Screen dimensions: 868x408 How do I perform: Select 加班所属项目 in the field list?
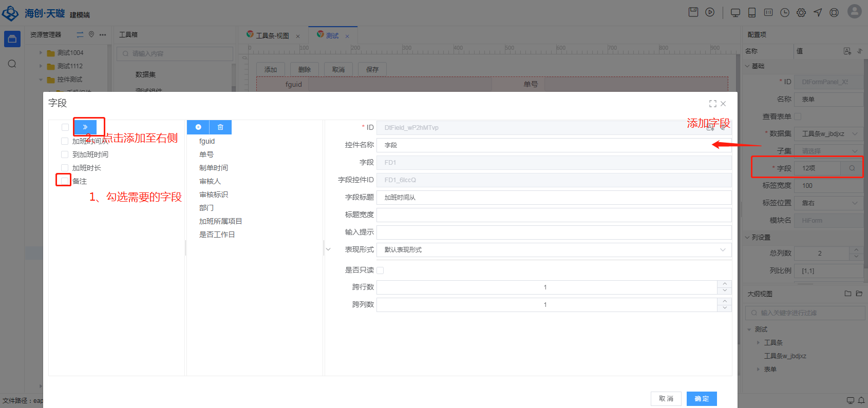coord(220,221)
